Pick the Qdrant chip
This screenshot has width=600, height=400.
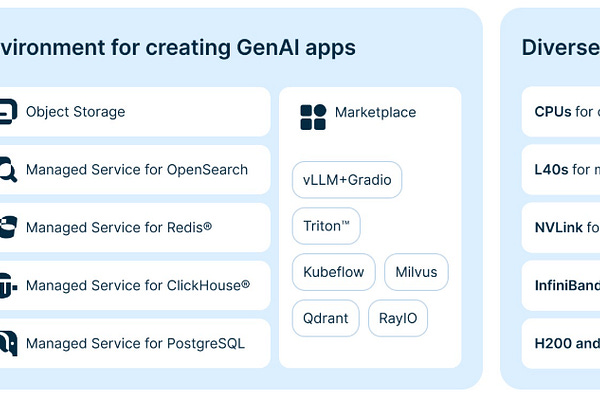tap(326, 318)
